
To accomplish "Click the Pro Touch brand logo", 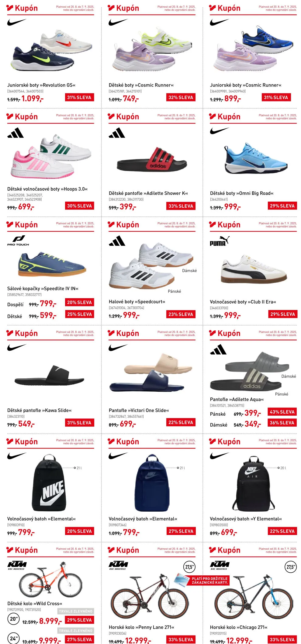I will [x=18, y=240].
